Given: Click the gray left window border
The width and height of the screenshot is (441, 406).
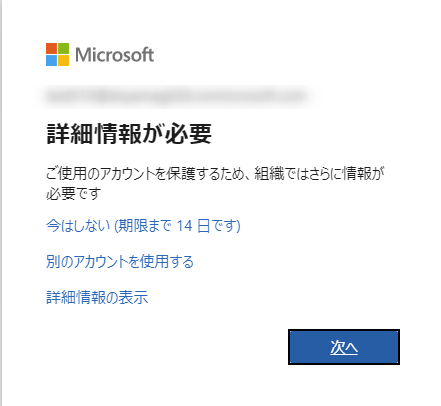Looking at the screenshot, I should (1, 203).
